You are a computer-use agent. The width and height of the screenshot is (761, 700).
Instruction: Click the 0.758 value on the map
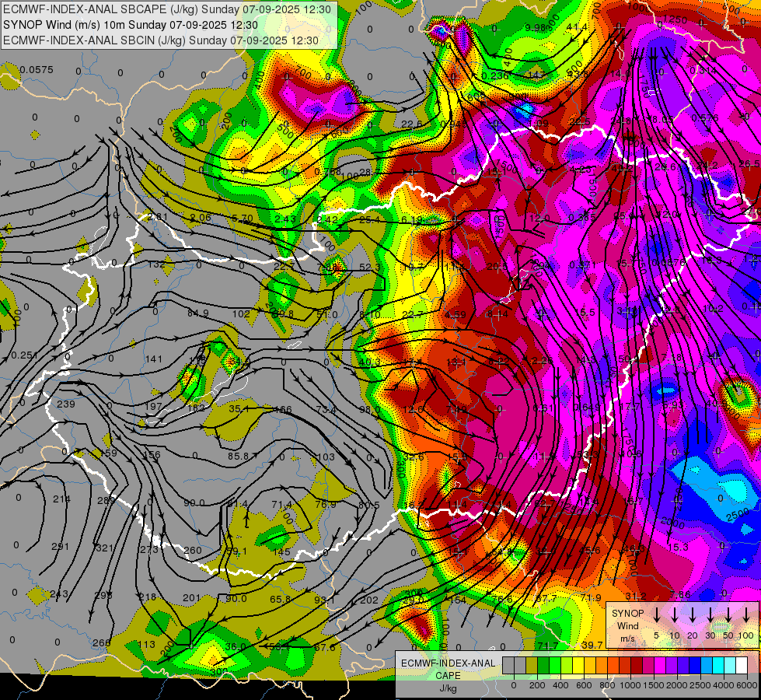(x=327, y=171)
